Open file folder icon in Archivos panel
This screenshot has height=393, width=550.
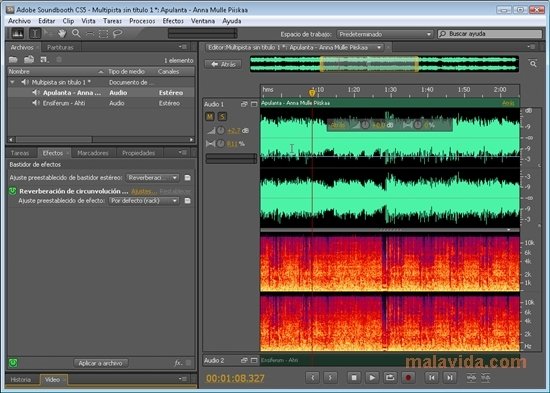point(13,60)
